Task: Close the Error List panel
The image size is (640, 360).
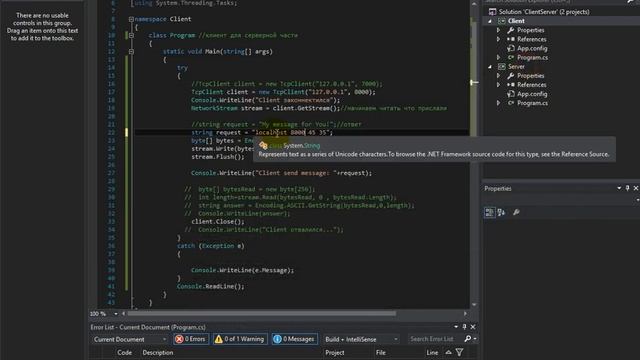Action: click(x=473, y=327)
